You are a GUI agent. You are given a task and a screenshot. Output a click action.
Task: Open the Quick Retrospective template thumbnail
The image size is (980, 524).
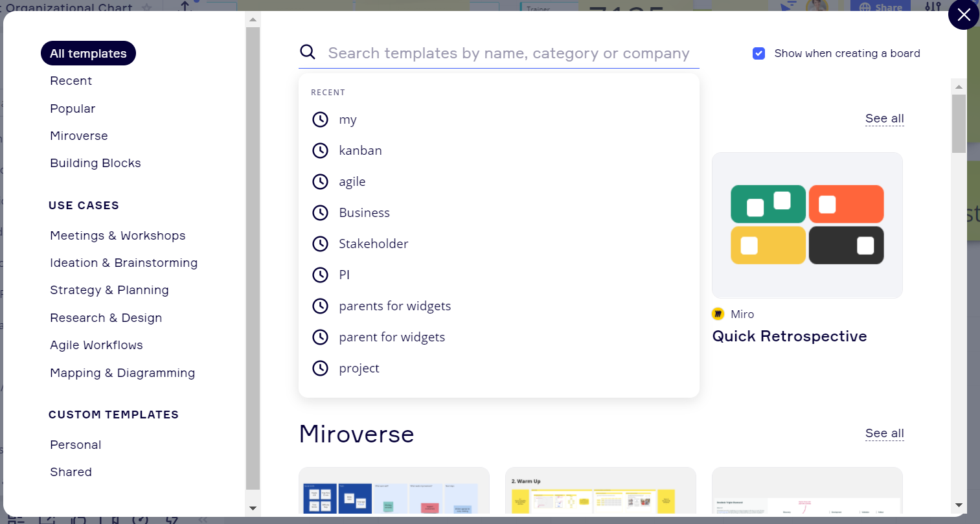click(x=807, y=225)
